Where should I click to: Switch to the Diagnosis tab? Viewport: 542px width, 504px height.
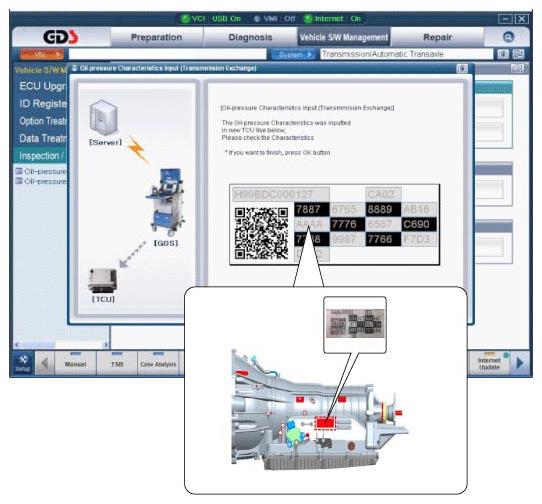tap(250, 37)
